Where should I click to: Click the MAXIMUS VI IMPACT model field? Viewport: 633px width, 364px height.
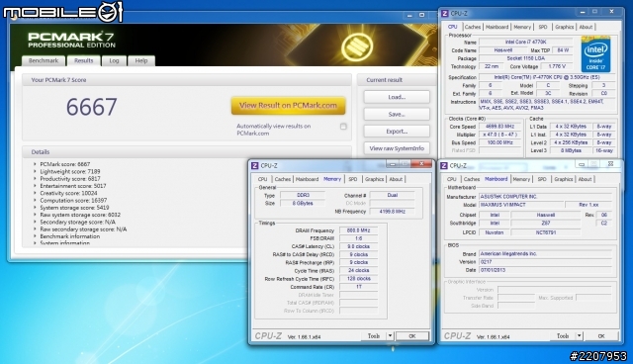[x=520, y=205]
